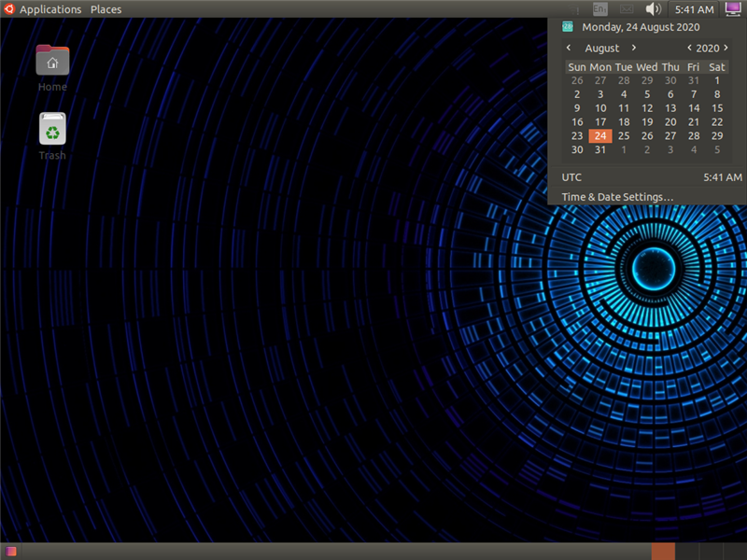Click the network status indicator icon
The width and height of the screenshot is (747, 560).
[x=576, y=9]
